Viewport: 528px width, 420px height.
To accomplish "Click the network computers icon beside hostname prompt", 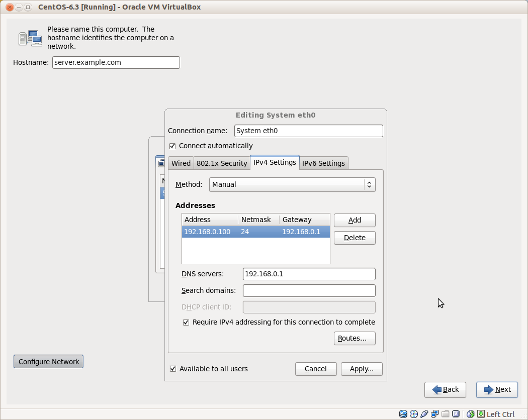I will coord(30,38).
